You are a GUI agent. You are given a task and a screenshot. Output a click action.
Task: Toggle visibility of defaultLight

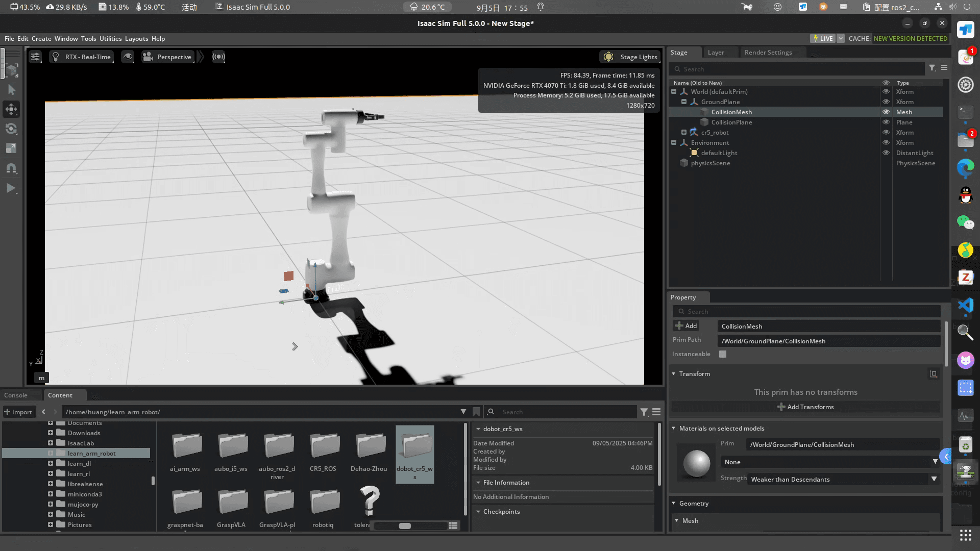[886, 153]
